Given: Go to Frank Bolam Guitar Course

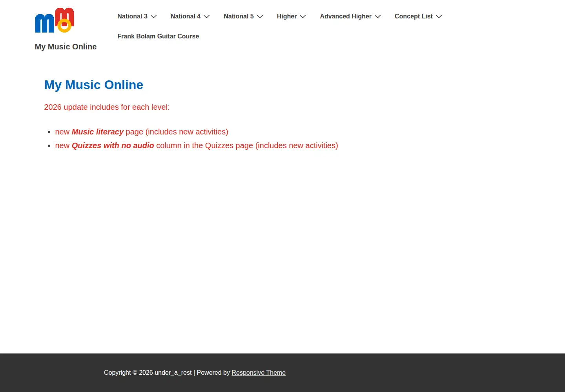Looking at the screenshot, I should coord(158,36).
